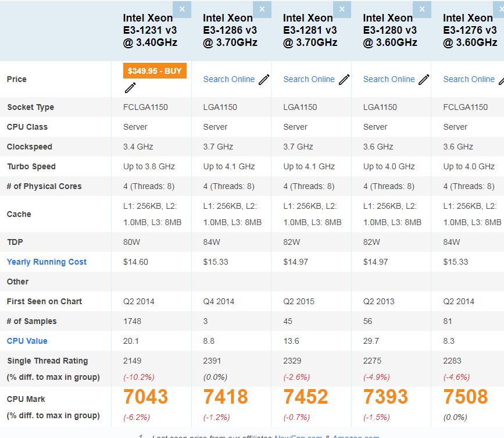Screen dimensions: 504x438
Task: Open Search Online for E3-1280 v3
Action: pyautogui.click(x=389, y=79)
